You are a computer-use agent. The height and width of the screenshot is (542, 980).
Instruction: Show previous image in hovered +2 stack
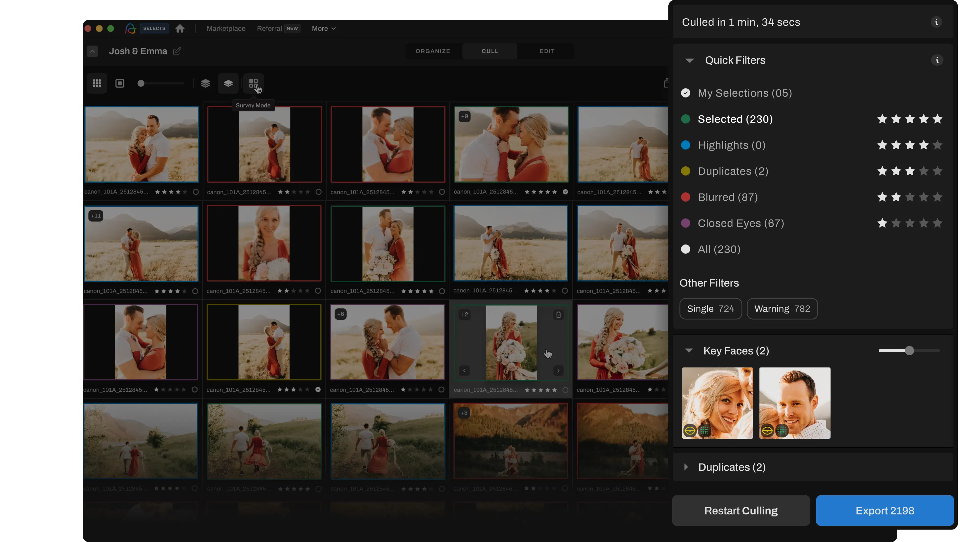point(464,371)
